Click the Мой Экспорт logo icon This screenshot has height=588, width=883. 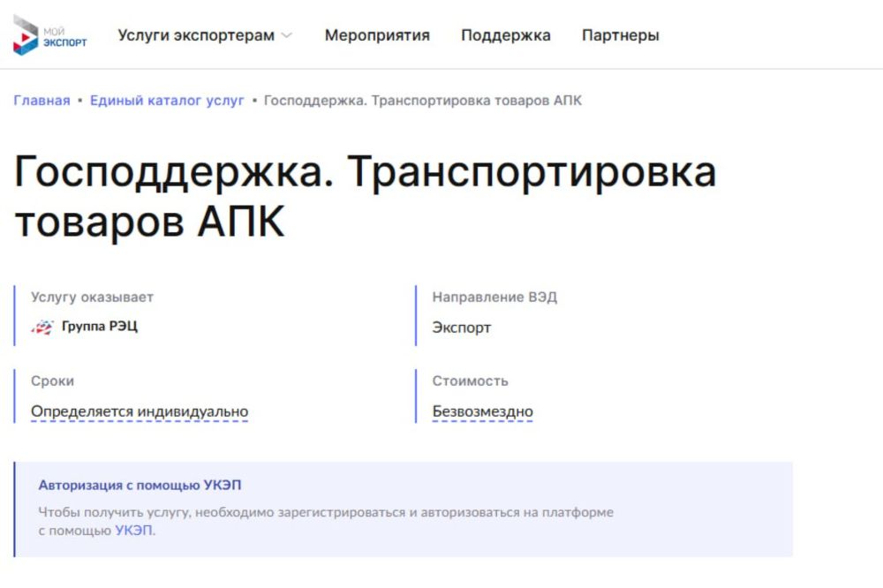[x=26, y=35]
